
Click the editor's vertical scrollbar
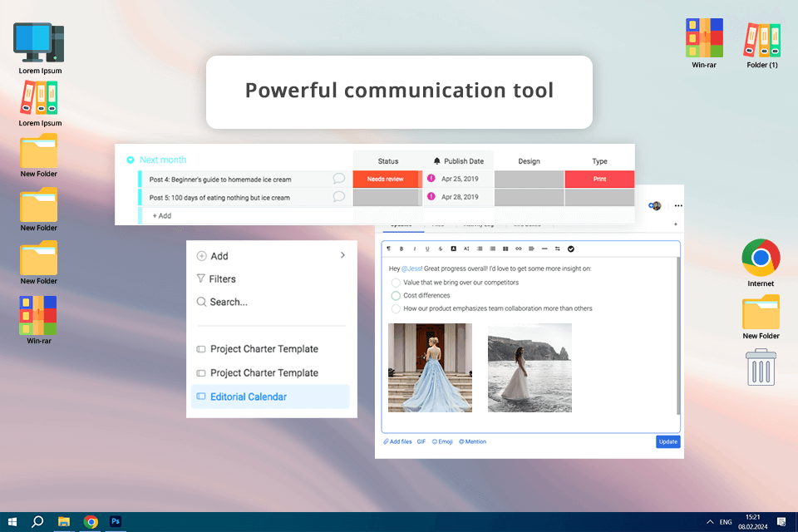(678, 336)
